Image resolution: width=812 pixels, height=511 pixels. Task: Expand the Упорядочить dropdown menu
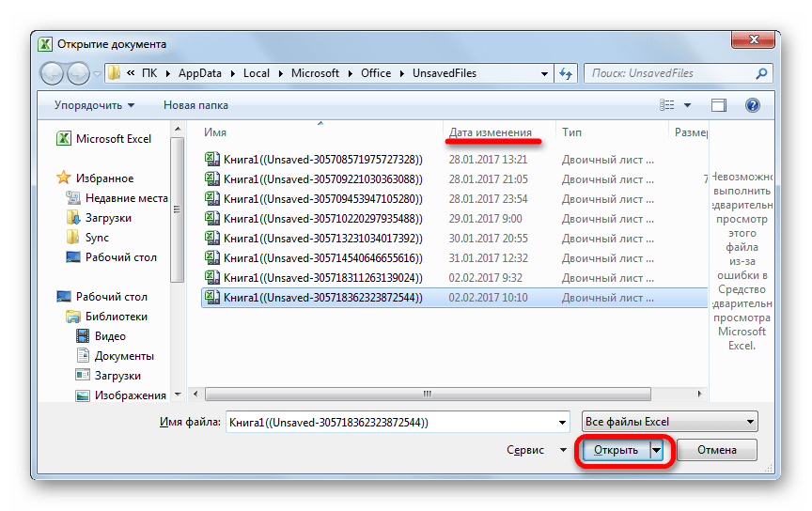coord(94,105)
